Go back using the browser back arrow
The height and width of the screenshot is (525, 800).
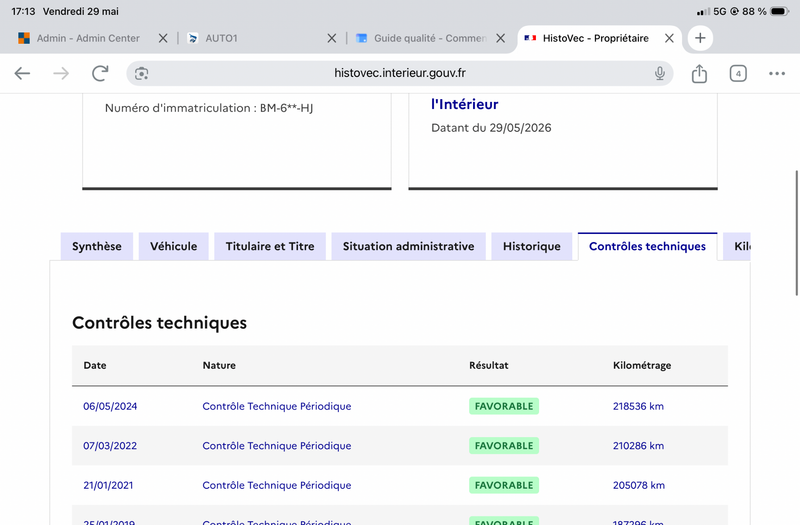tap(22, 73)
